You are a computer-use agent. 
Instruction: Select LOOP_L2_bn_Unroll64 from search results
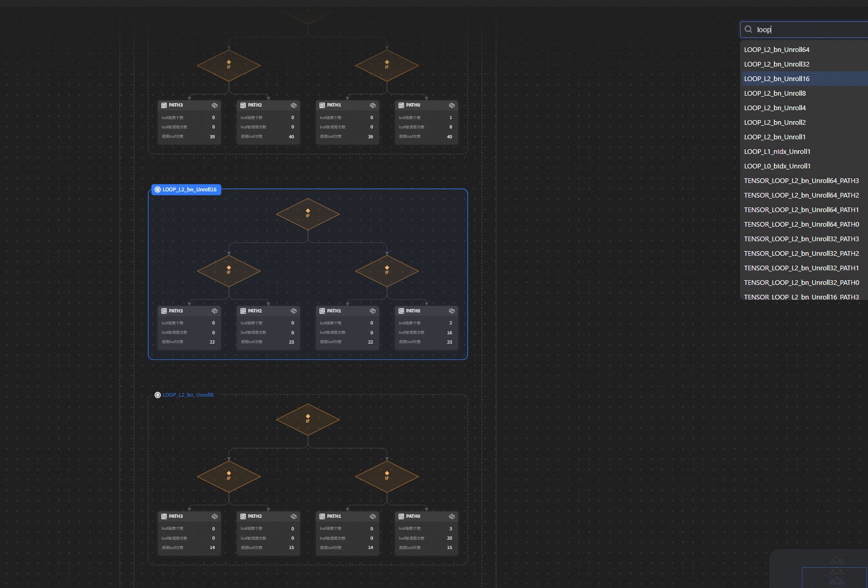[776, 50]
